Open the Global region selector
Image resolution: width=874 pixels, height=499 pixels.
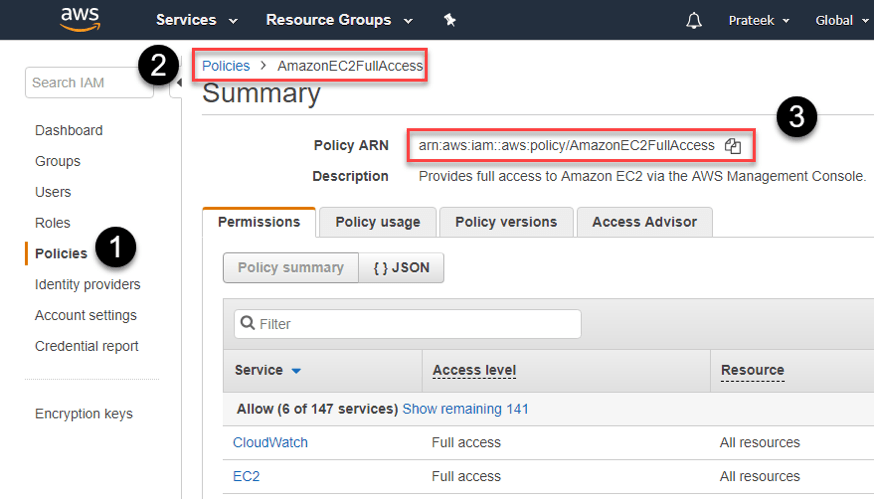(840, 20)
